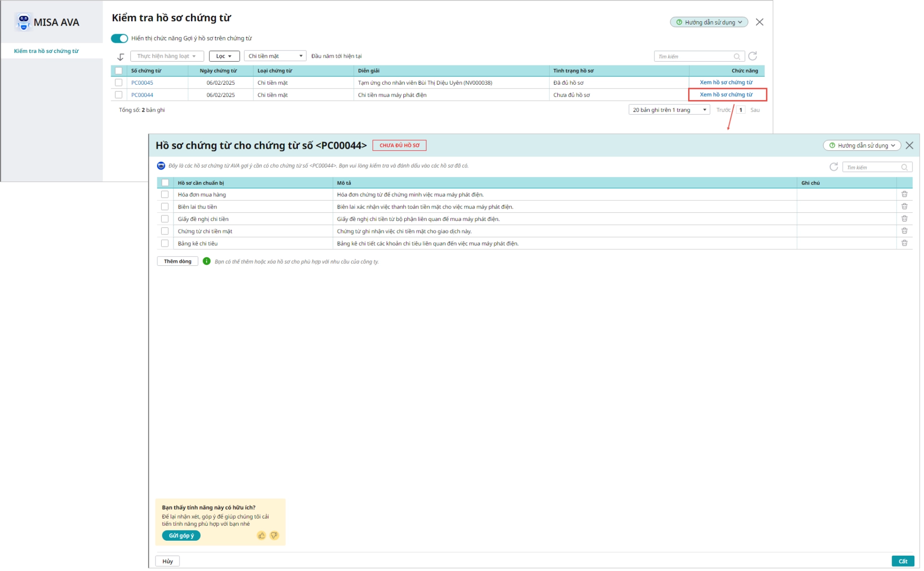924x571 pixels.
Task: Expand Hướng dẫn sử dụng in PC00044 dialog
Action: tap(862, 145)
